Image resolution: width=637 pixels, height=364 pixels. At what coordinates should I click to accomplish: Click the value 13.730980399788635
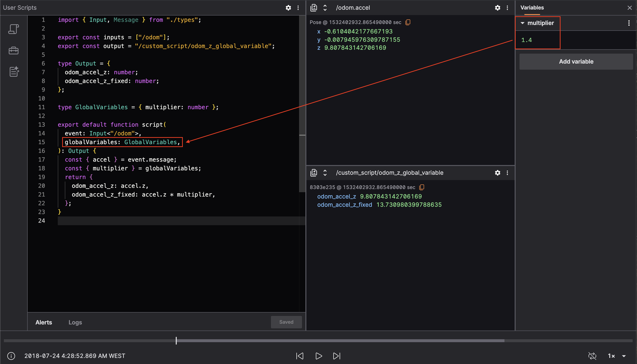[x=409, y=205]
